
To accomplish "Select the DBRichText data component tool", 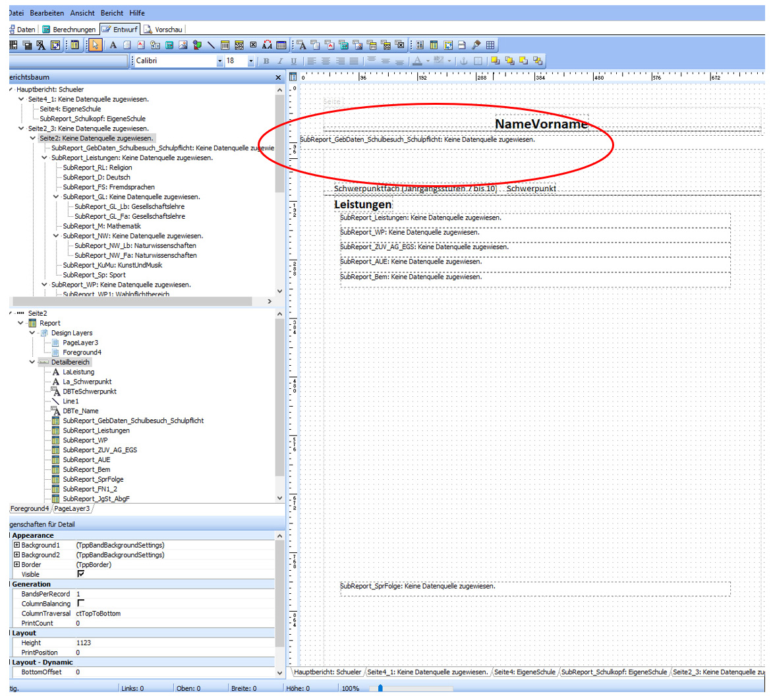I will tap(329, 45).
